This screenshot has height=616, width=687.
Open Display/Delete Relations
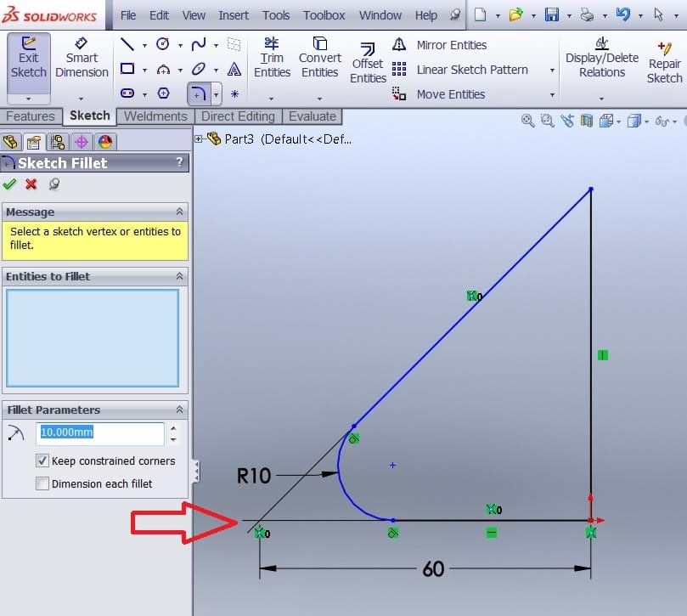pos(601,59)
